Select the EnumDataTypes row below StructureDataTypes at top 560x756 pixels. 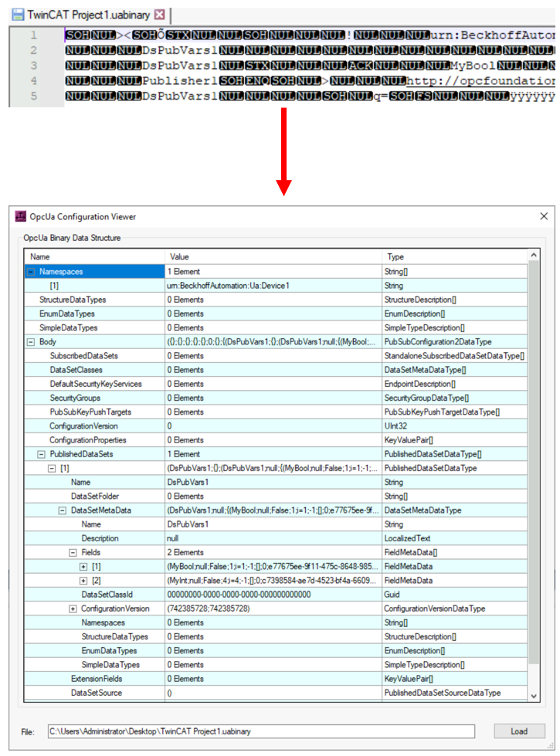(276, 314)
